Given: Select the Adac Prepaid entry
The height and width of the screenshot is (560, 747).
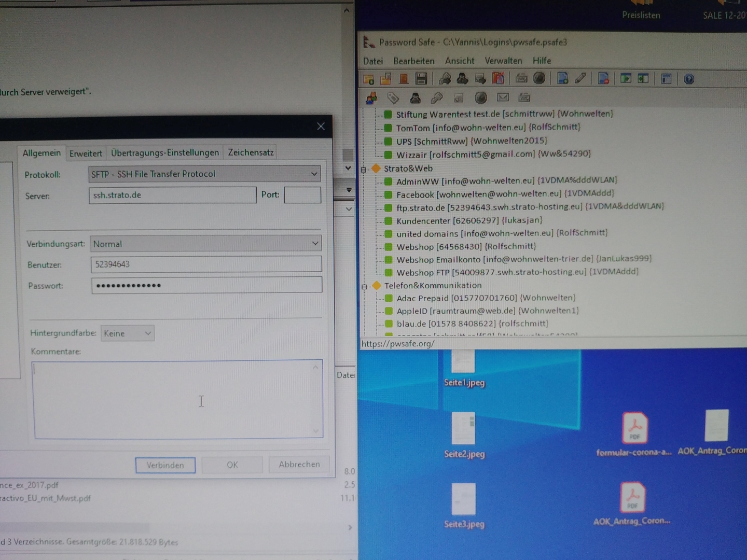Looking at the screenshot, I should (x=480, y=298).
